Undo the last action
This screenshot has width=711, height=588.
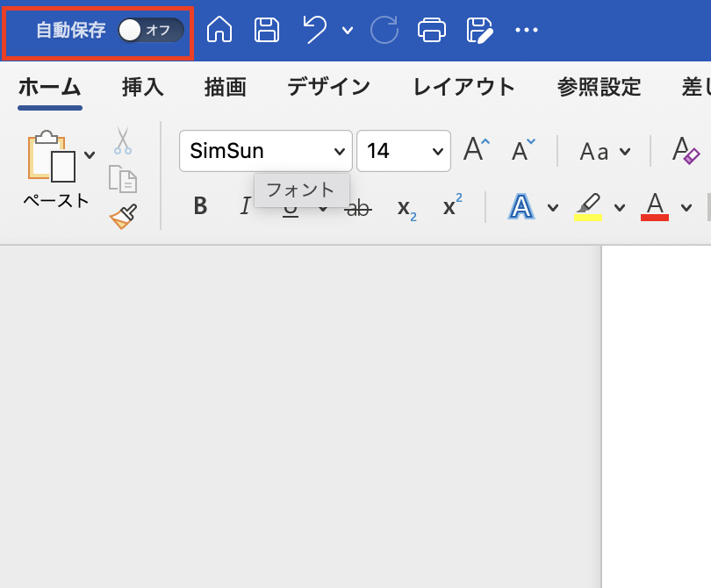[x=313, y=29]
